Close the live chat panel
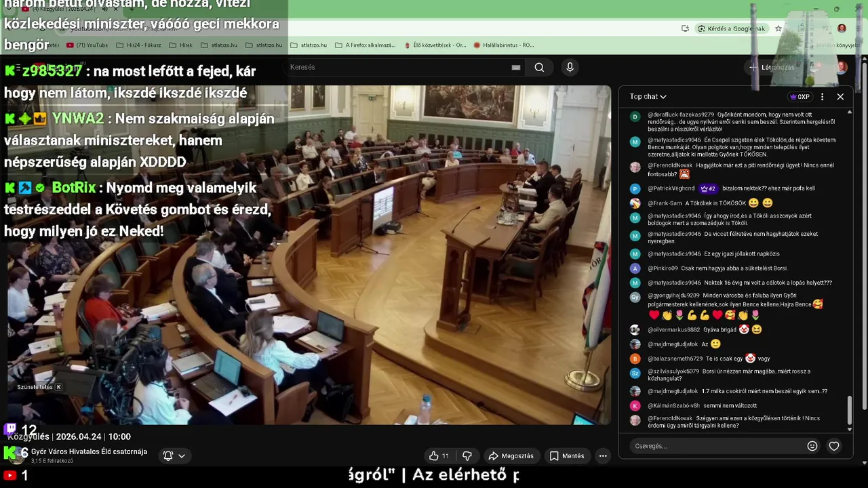The height and width of the screenshot is (488, 868). (840, 96)
